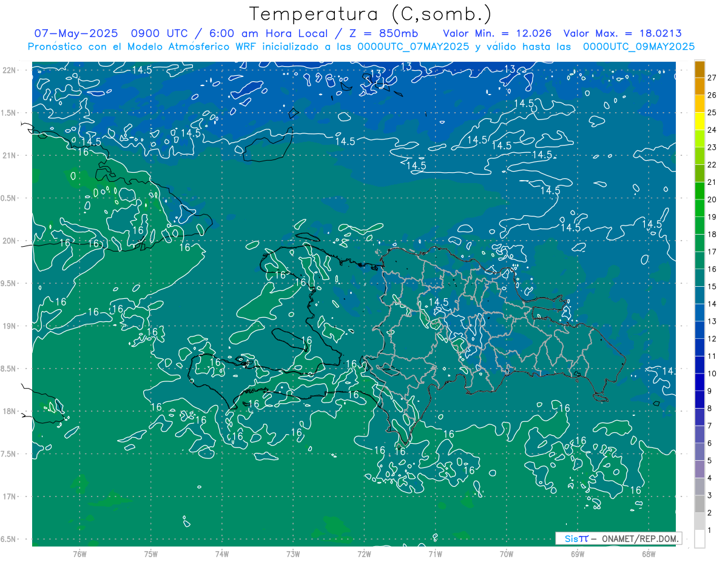Image resolution: width=728 pixels, height=562 pixels.
Task: Click color scale value "7"
Action: 710,426
